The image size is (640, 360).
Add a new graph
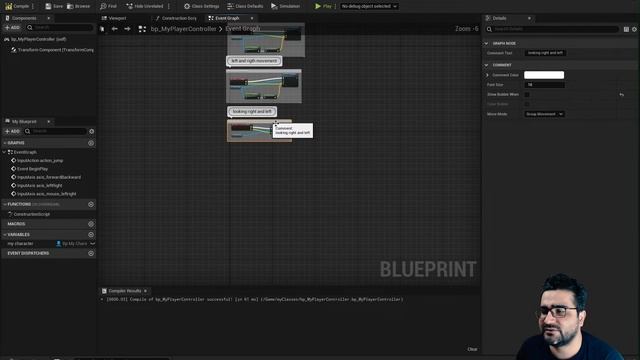[91, 143]
